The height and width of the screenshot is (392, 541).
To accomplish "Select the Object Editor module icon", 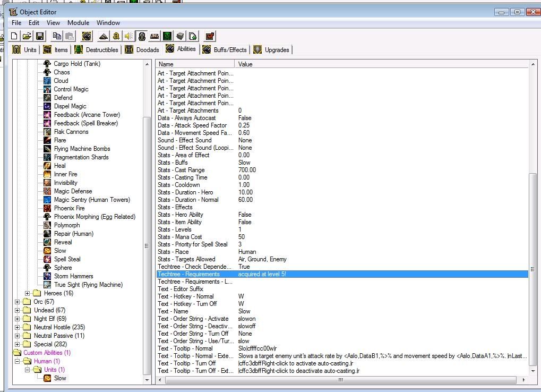I will pos(142,36).
